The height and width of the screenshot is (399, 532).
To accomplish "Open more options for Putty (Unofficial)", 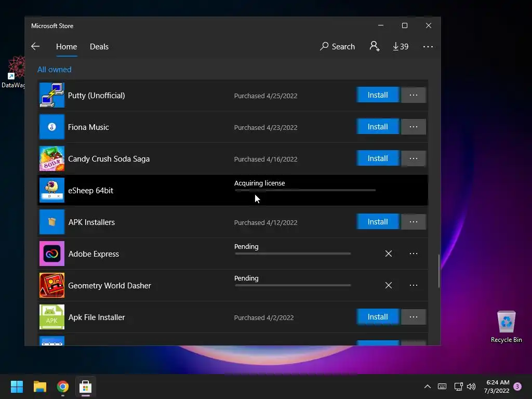I will point(413,95).
